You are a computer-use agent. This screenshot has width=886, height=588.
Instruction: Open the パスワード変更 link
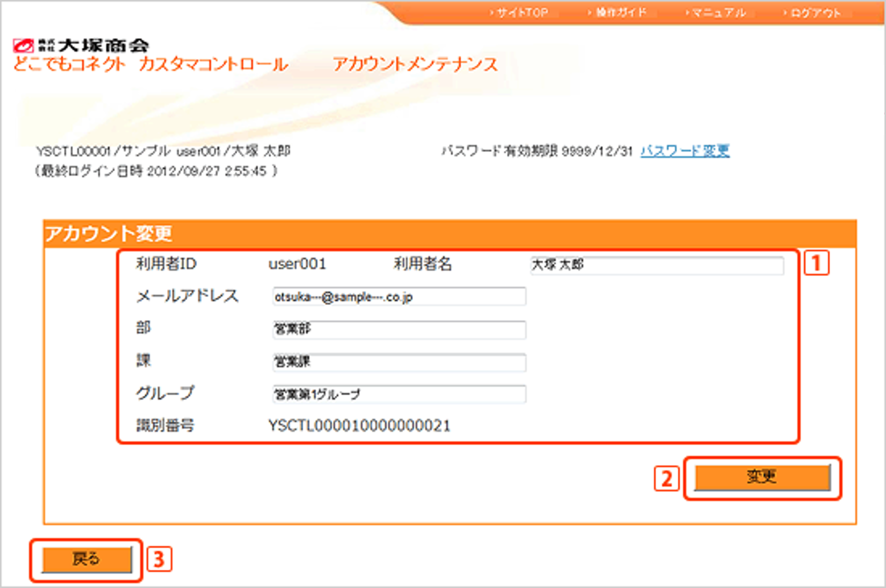pyautogui.click(x=685, y=150)
